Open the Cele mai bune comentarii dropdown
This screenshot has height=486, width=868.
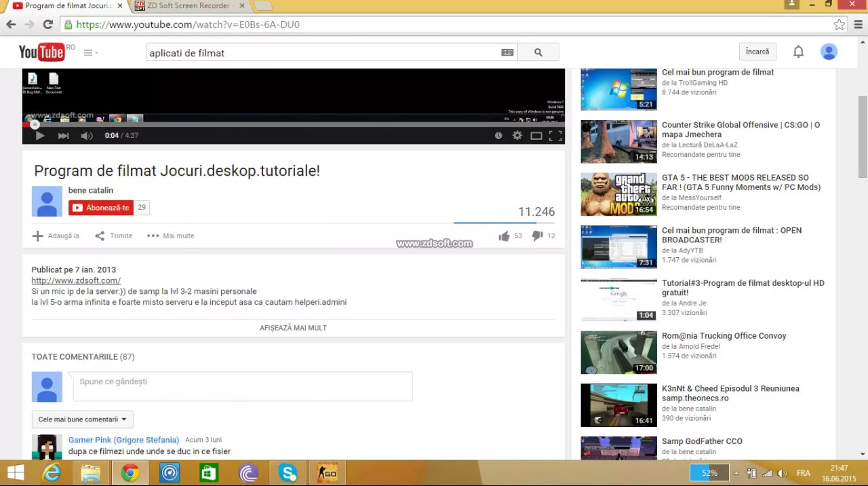83,419
